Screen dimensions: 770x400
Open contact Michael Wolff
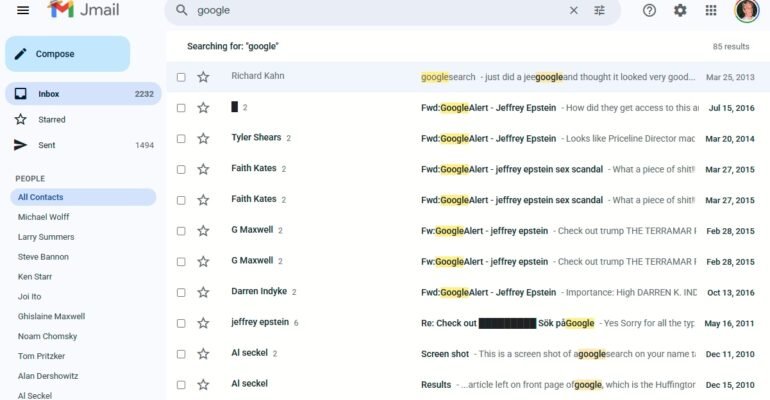tap(44, 217)
